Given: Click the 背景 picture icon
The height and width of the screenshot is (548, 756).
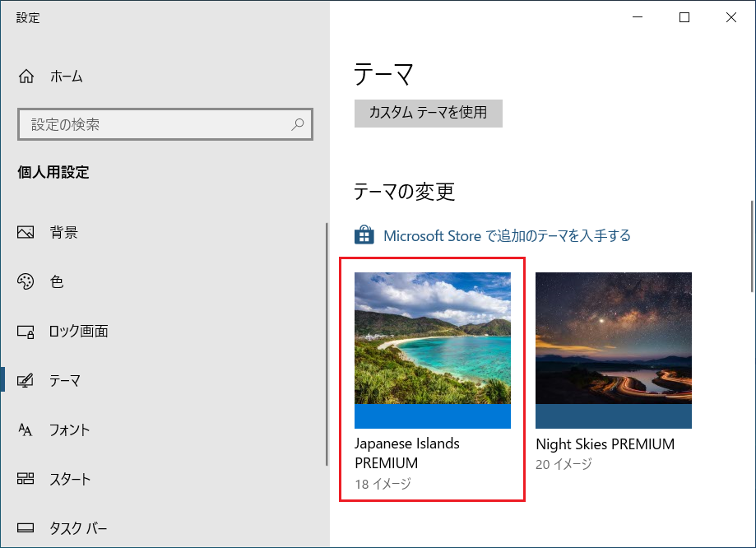Looking at the screenshot, I should pos(26,232).
